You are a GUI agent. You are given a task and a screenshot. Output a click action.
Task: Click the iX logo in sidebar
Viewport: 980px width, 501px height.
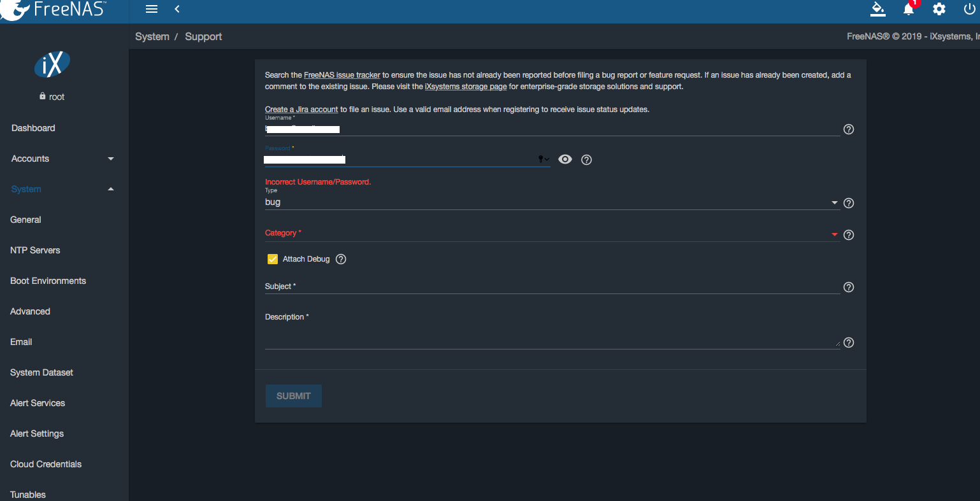pyautogui.click(x=52, y=65)
